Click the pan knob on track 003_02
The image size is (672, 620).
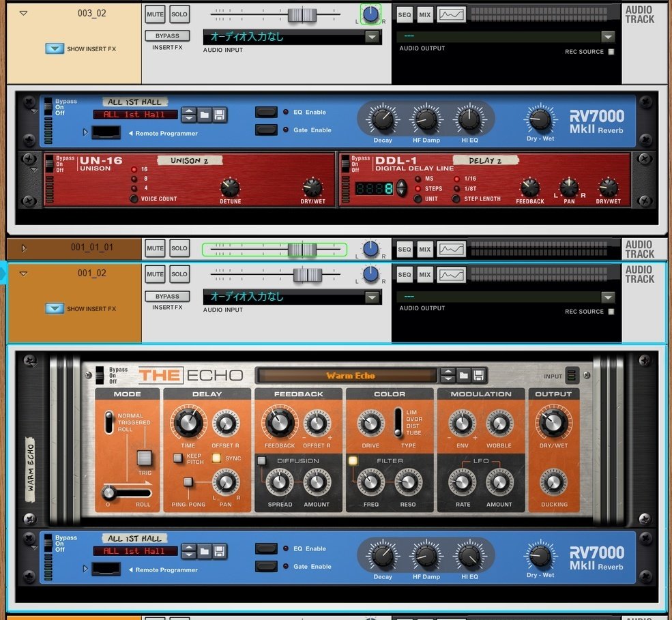(370, 14)
